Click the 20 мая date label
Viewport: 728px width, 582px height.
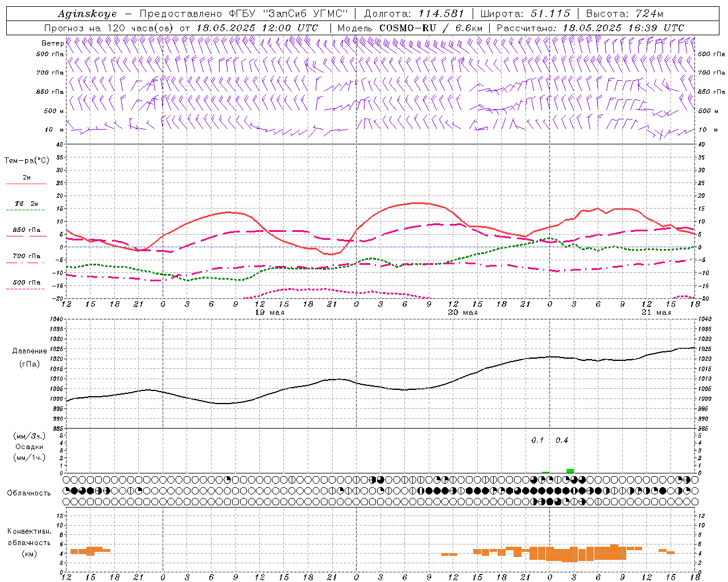pyautogui.click(x=463, y=313)
